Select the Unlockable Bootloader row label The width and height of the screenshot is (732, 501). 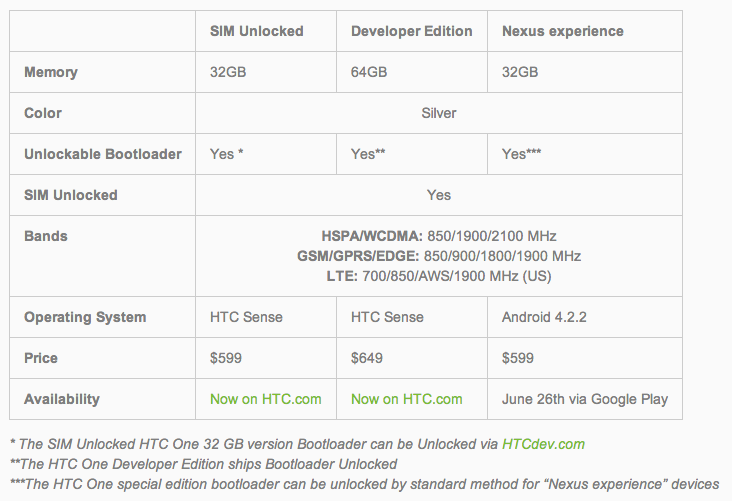pos(103,154)
